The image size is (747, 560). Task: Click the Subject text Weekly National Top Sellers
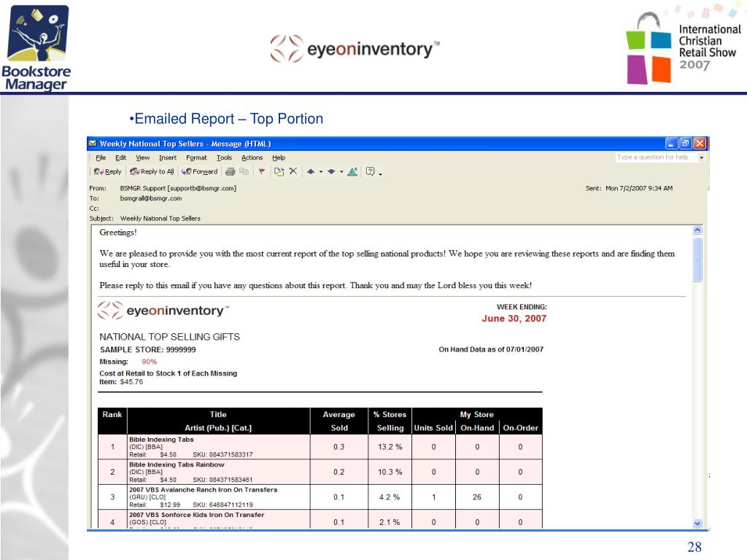click(160, 219)
